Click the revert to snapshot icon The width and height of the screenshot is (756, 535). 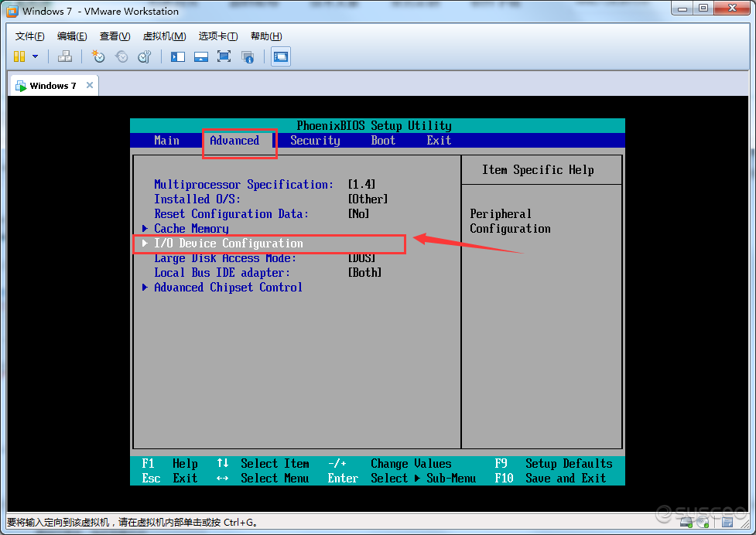(121, 56)
